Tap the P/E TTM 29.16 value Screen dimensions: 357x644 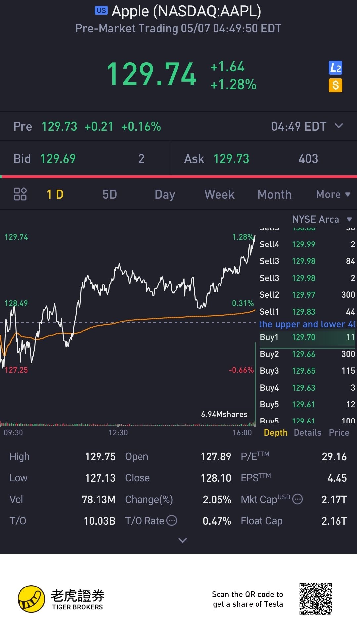pyautogui.click(x=334, y=457)
